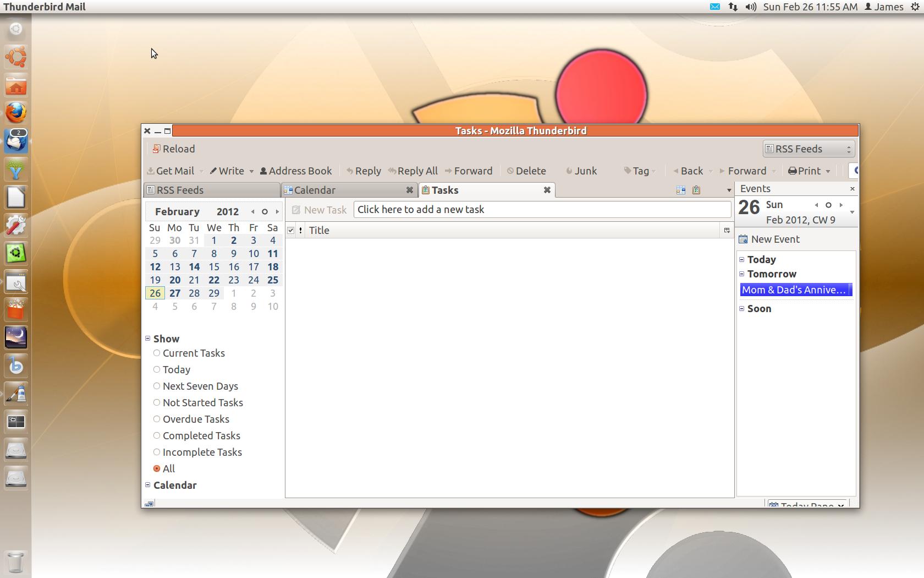Image resolution: width=924 pixels, height=578 pixels.
Task: Click the Reply All toolbar icon
Action: point(413,171)
